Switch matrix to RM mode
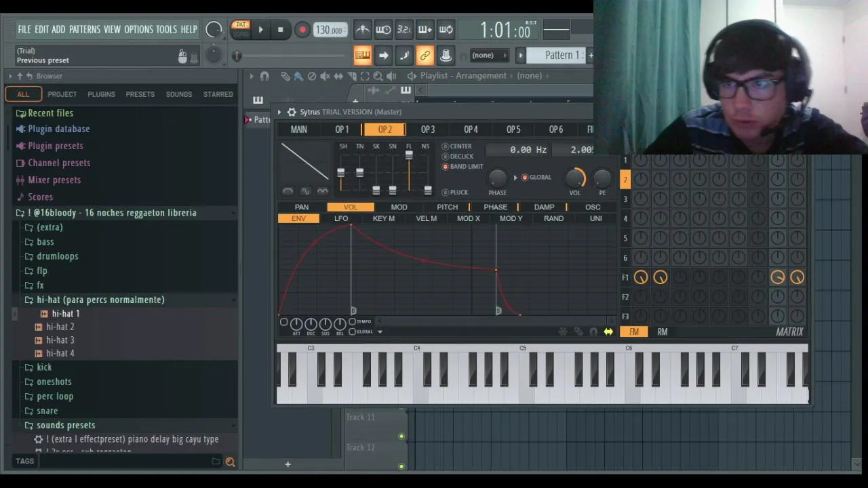 click(x=662, y=331)
